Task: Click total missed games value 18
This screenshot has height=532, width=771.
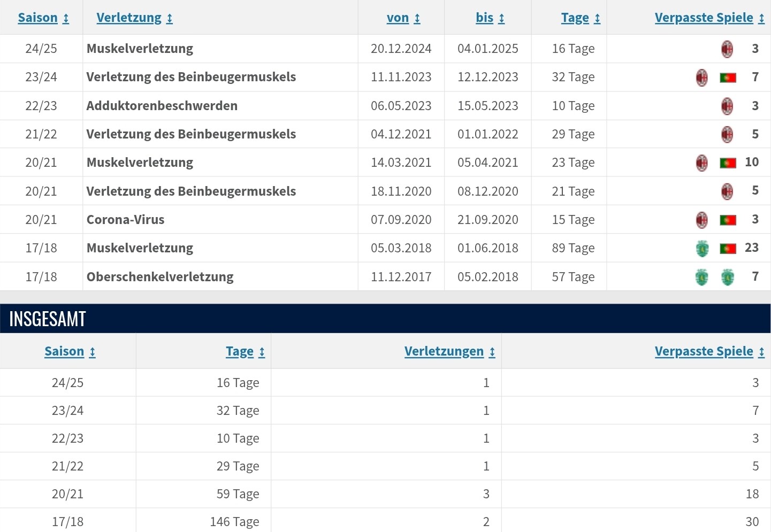Action: pos(752,494)
